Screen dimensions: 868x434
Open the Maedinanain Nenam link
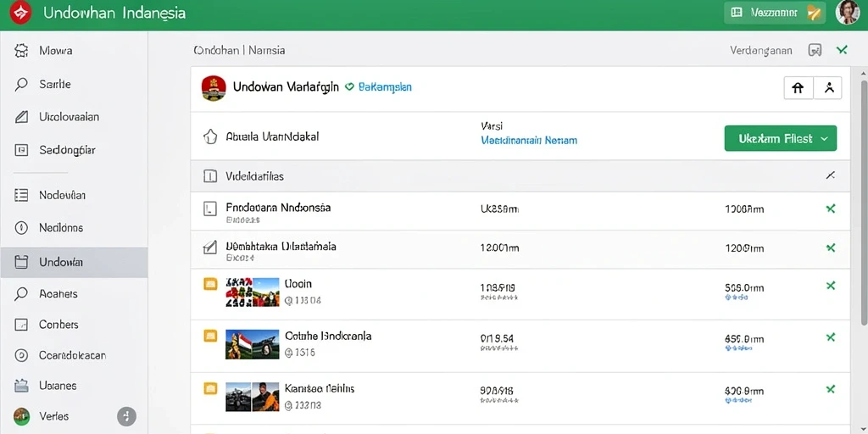(x=529, y=141)
